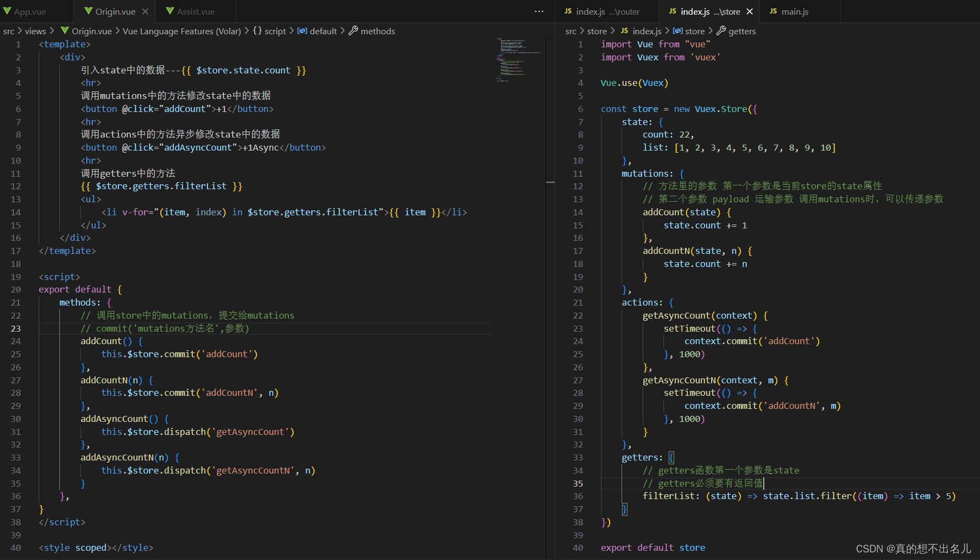Open the default breadcrumb segment
The height and width of the screenshot is (560, 980).
[x=323, y=31]
